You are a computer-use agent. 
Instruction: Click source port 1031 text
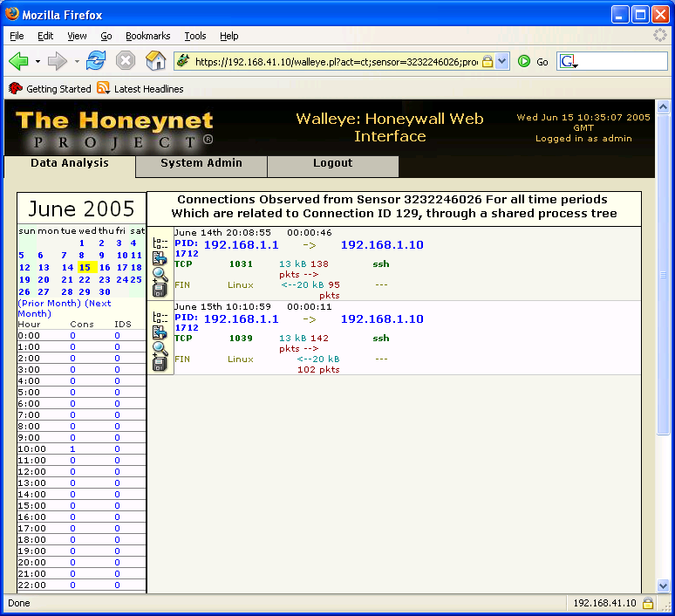coord(241,264)
